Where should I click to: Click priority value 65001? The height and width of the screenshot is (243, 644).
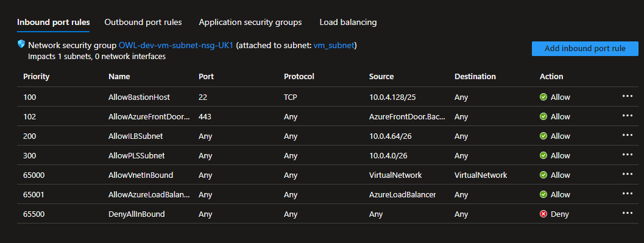click(x=34, y=194)
